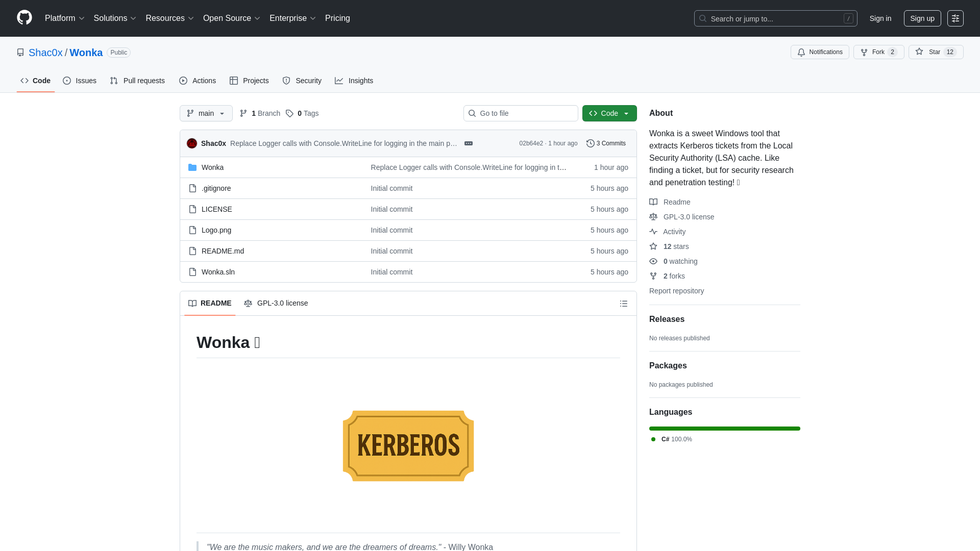Star the Wonka repository
This screenshot has width=980, height=551.
(x=935, y=52)
